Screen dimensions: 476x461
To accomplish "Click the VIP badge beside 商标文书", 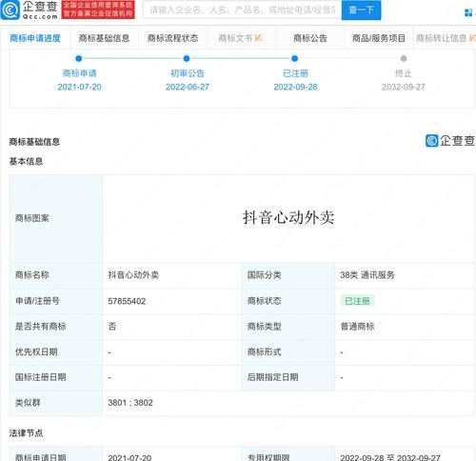I will (258, 38).
